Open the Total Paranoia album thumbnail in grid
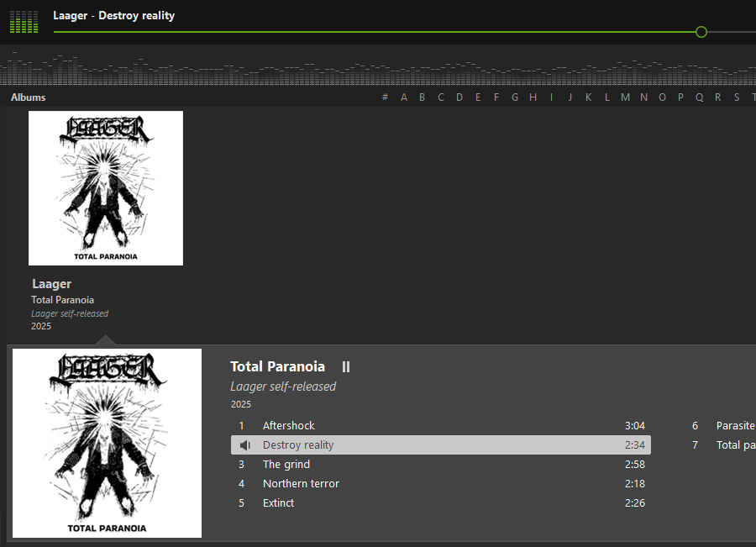756x547 pixels. (106, 188)
